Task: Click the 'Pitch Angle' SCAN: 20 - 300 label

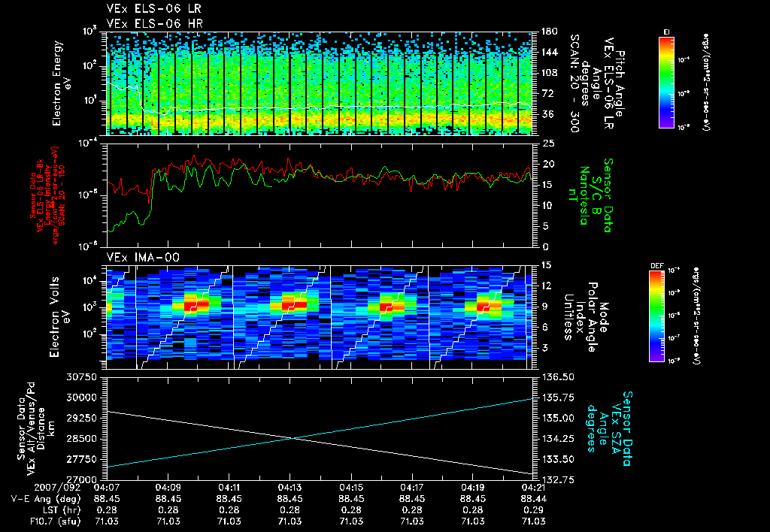Action: [x=598, y=83]
